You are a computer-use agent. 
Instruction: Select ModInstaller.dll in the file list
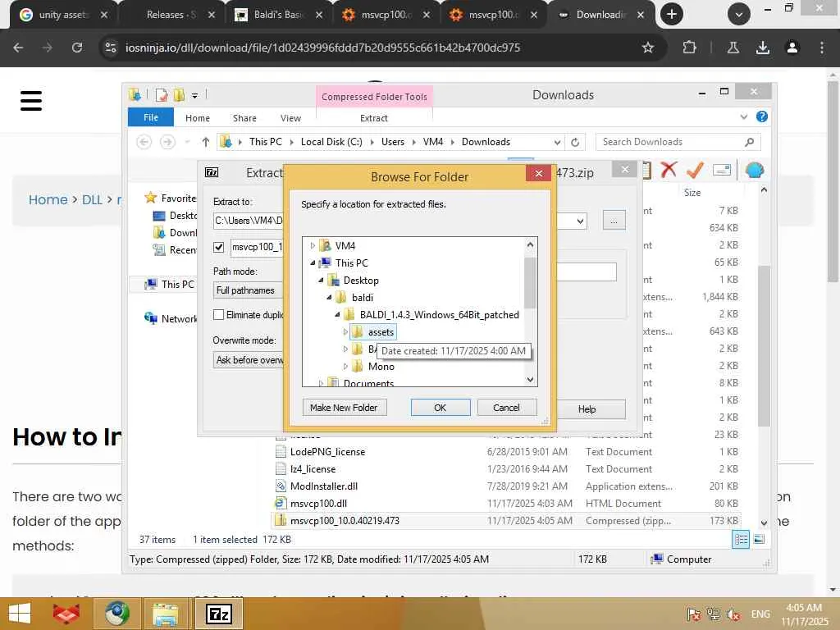tap(323, 486)
